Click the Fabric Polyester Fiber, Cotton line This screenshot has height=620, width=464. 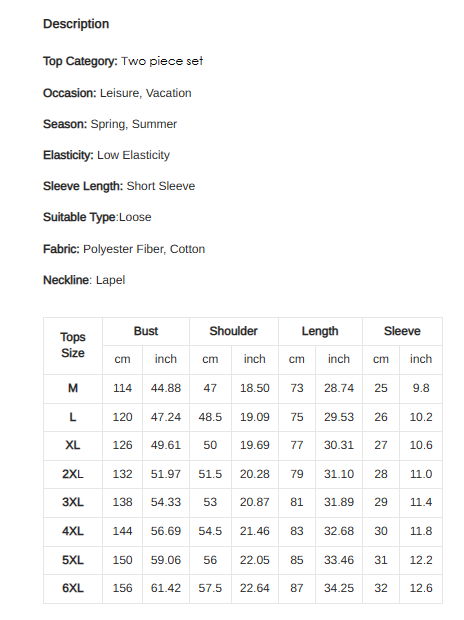tap(124, 249)
